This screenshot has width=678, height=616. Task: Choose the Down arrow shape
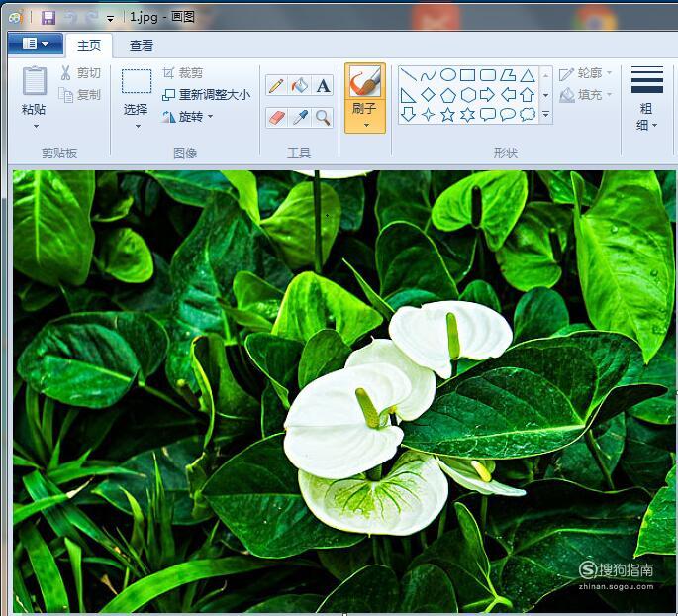coord(408,114)
